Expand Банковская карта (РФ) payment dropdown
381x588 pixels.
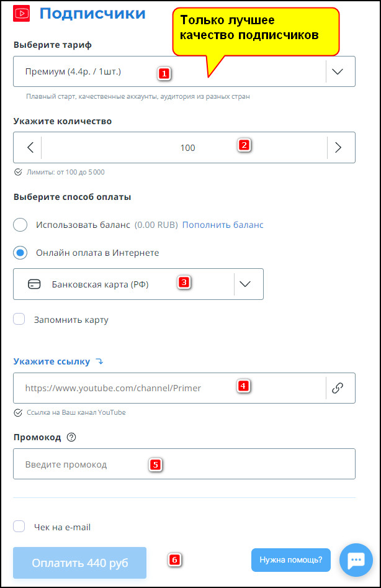click(x=245, y=284)
